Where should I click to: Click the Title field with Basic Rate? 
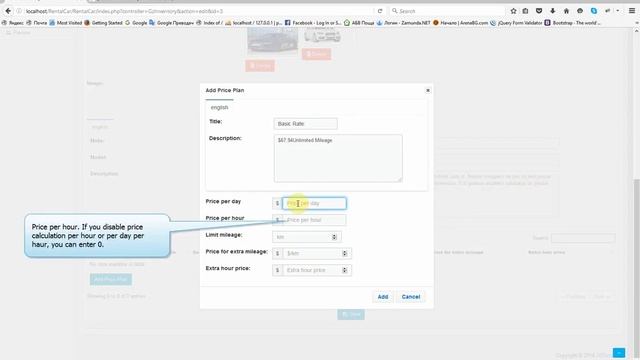[305, 124]
